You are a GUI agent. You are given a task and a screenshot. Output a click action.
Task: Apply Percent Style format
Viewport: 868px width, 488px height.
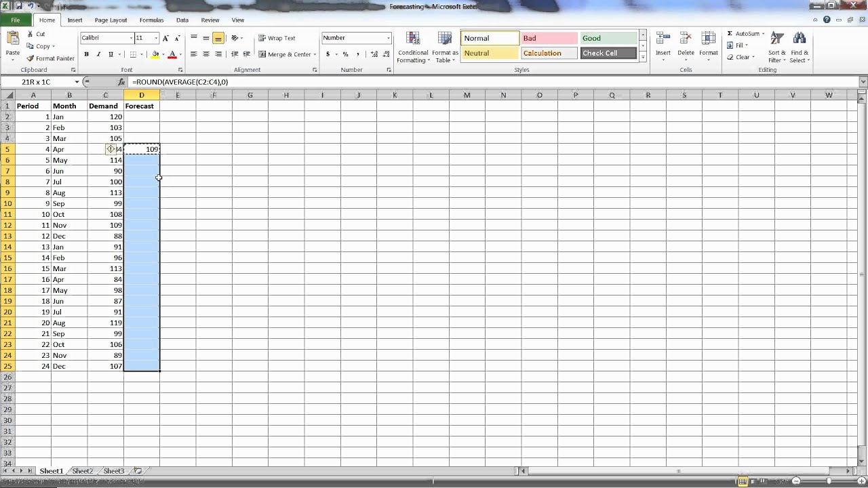click(x=345, y=54)
